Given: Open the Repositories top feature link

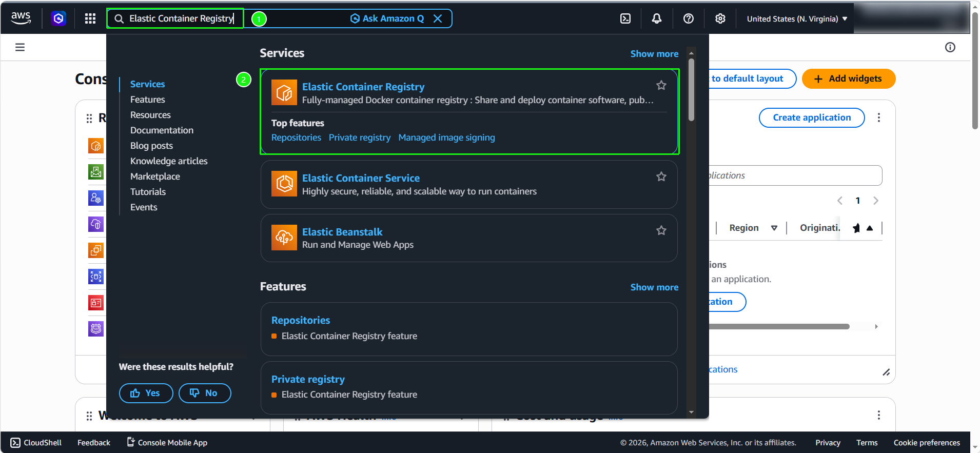Looking at the screenshot, I should pyautogui.click(x=296, y=137).
